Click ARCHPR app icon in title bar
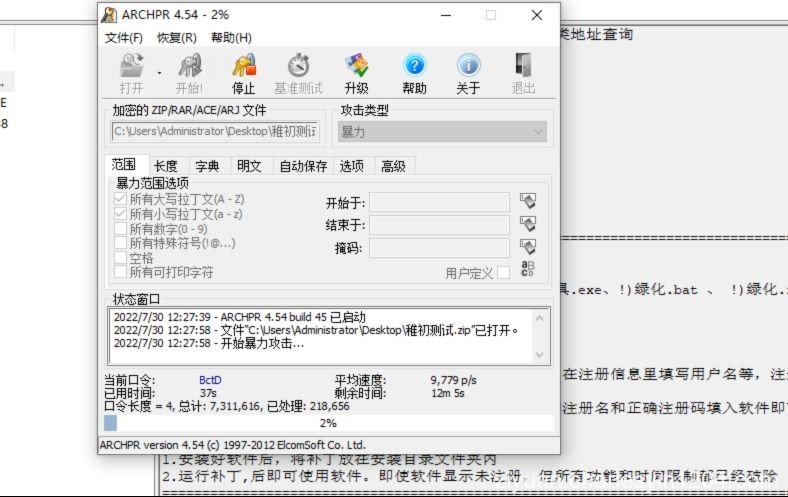The width and height of the screenshot is (788, 497). click(109, 15)
